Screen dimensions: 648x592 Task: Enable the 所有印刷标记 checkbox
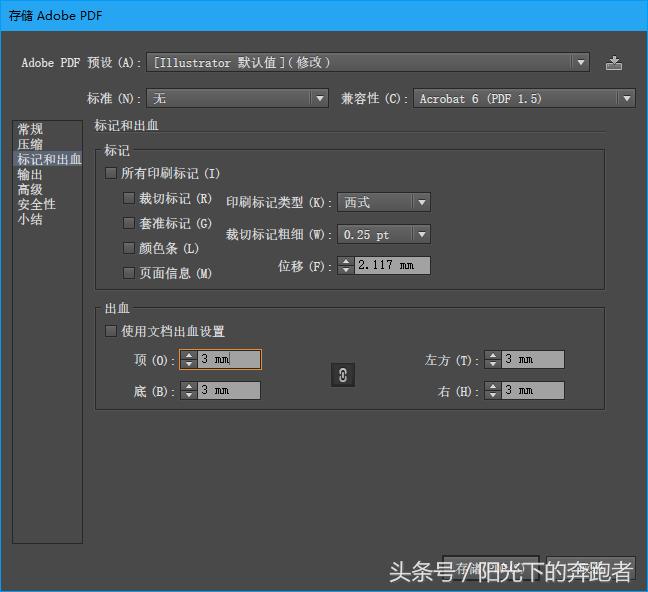pos(110,173)
